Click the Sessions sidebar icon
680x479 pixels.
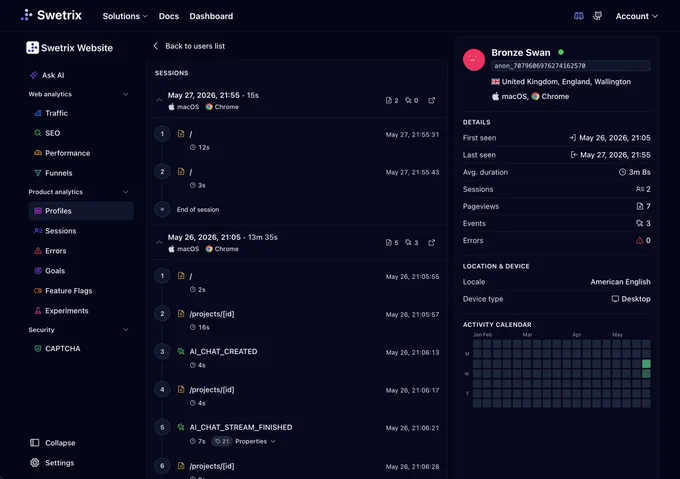click(38, 231)
